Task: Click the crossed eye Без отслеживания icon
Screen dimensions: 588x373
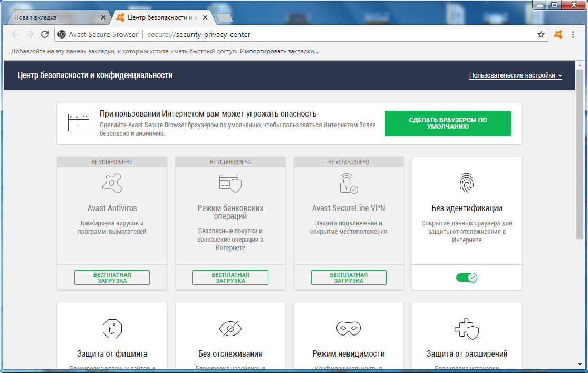Action: (x=230, y=329)
